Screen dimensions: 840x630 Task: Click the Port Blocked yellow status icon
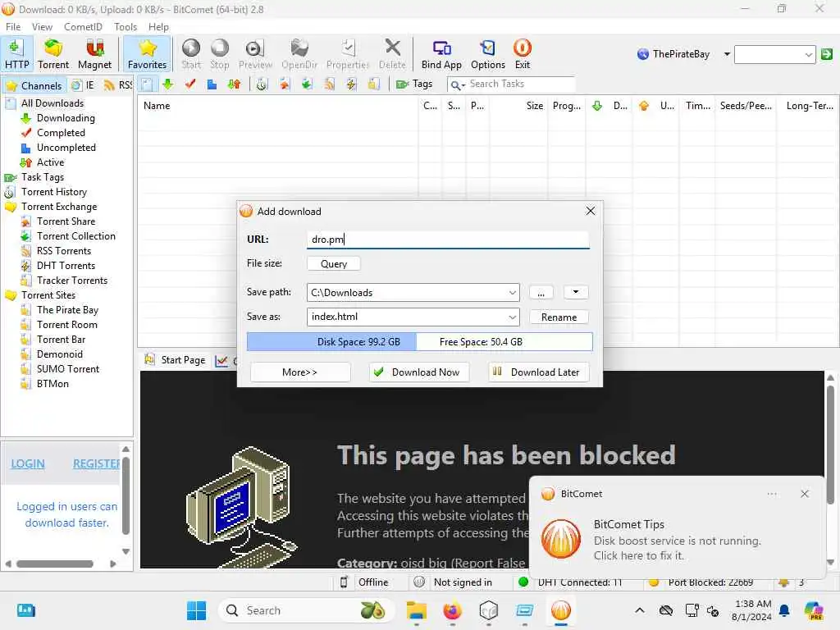pos(653,582)
